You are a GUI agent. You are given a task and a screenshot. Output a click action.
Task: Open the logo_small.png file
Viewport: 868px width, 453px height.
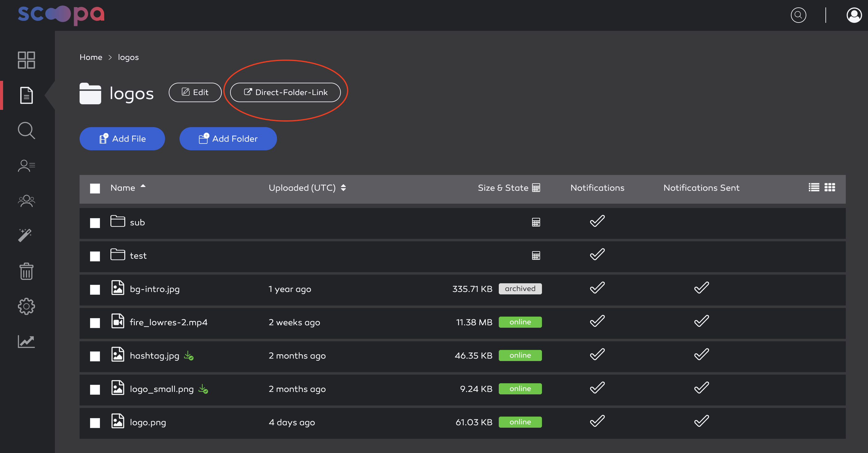162,389
